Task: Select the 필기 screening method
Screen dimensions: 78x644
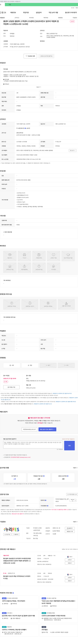Action: (x=48, y=365)
